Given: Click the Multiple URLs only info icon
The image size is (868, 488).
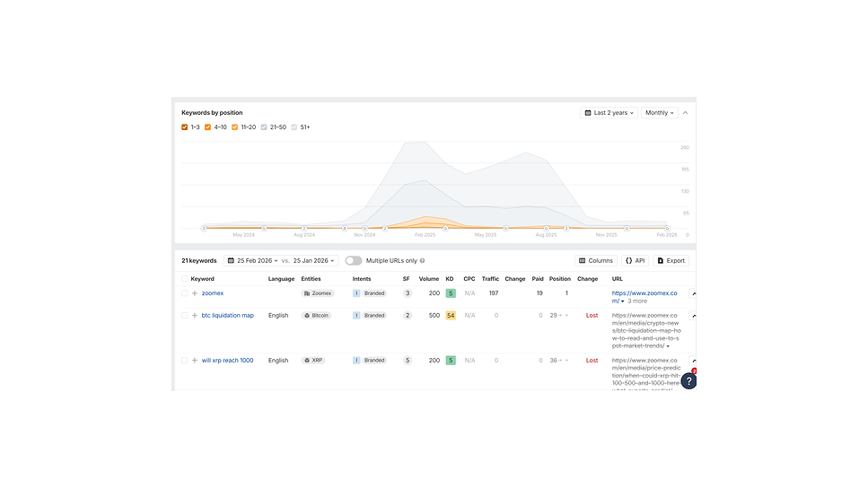Looking at the screenshot, I should (422, 261).
